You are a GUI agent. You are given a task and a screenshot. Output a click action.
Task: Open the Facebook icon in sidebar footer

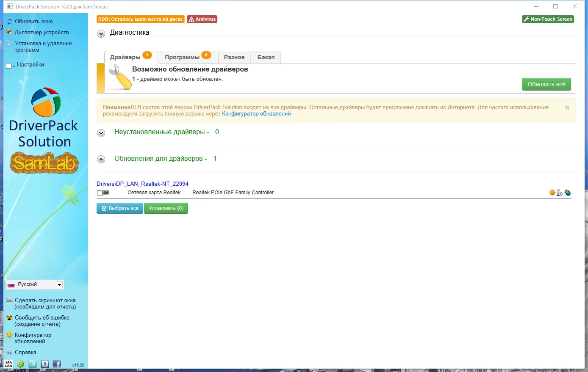tap(57, 364)
